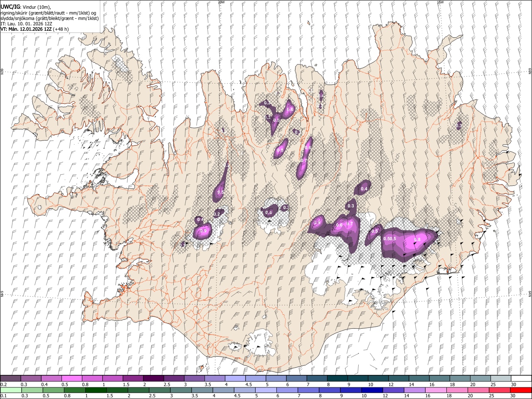
Task: Choose the dark teal swatch starting at 8 in the top legend row
Action: (337, 378)
